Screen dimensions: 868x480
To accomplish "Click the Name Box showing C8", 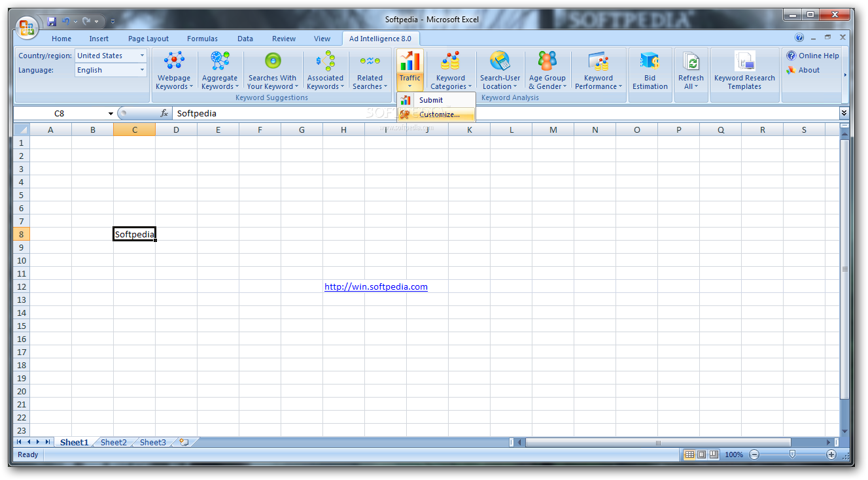I will 60,114.
